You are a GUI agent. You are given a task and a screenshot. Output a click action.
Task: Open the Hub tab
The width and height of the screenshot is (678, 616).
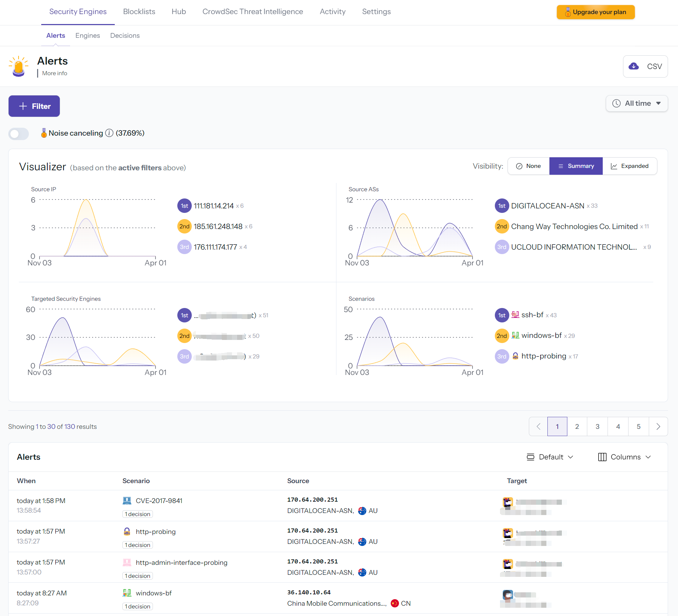tap(179, 12)
